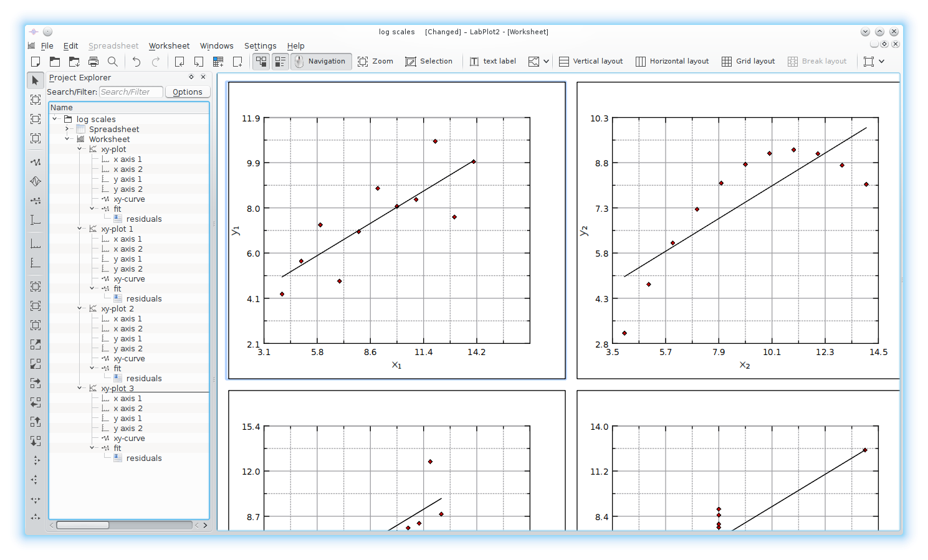Open the image dropdown arrow beside text label
Image resolution: width=928 pixels, height=560 pixels.
547,61
